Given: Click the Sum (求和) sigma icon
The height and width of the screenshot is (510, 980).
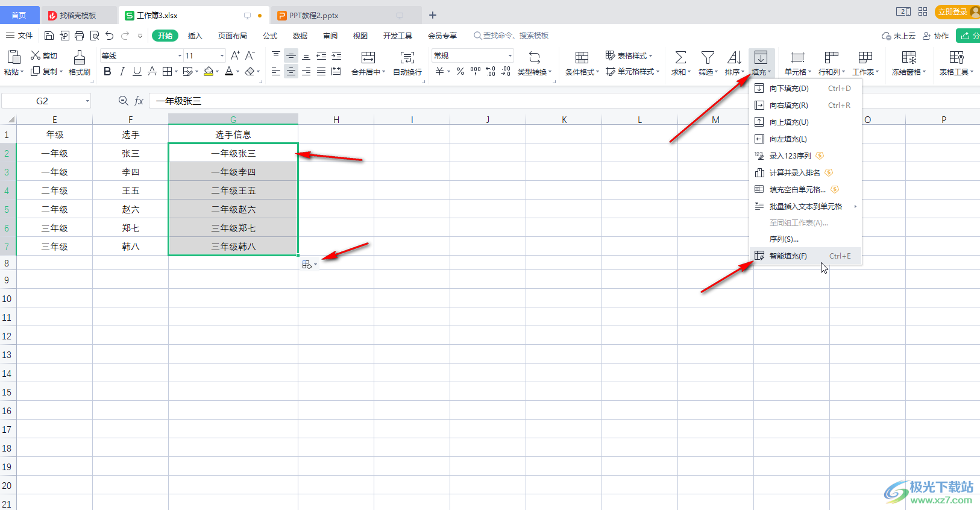Looking at the screenshot, I should point(680,57).
